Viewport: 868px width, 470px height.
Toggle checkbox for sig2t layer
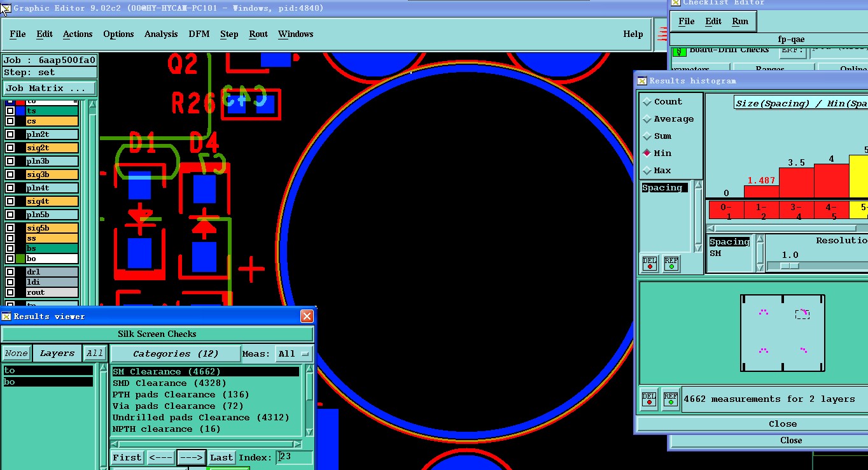[10, 148]
